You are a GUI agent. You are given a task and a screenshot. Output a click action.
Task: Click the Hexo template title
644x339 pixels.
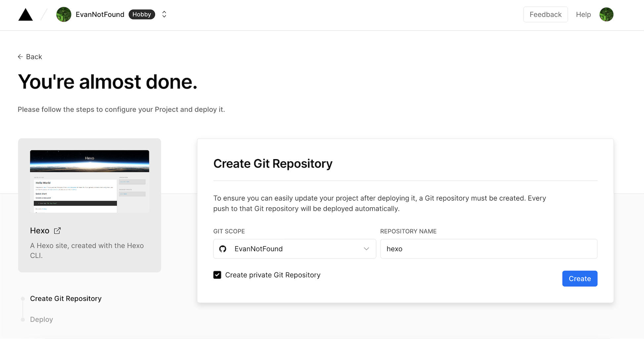40,231
